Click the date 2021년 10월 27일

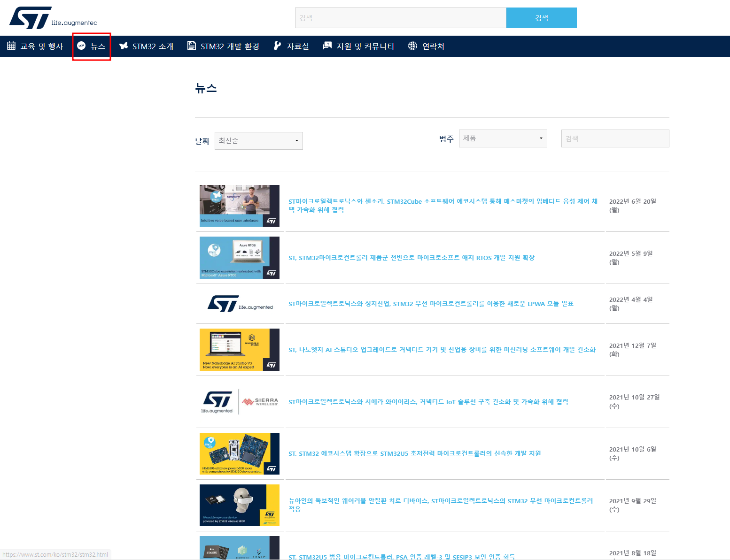coord(635,402)
